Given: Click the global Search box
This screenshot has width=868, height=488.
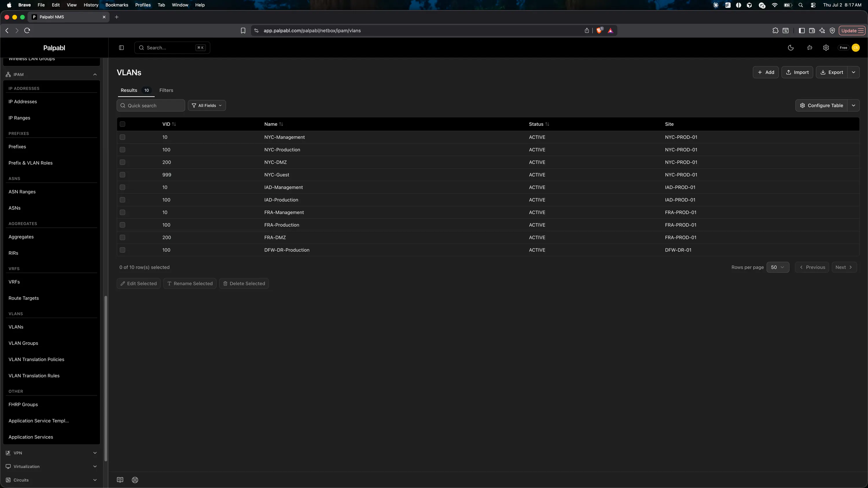Looking at the screenshot, I should [172, 48].
